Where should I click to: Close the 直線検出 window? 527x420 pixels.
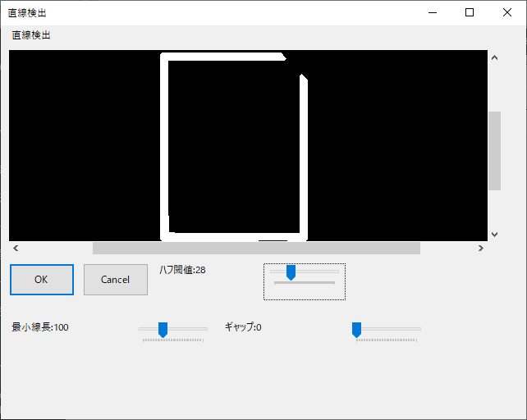(507, 13)
